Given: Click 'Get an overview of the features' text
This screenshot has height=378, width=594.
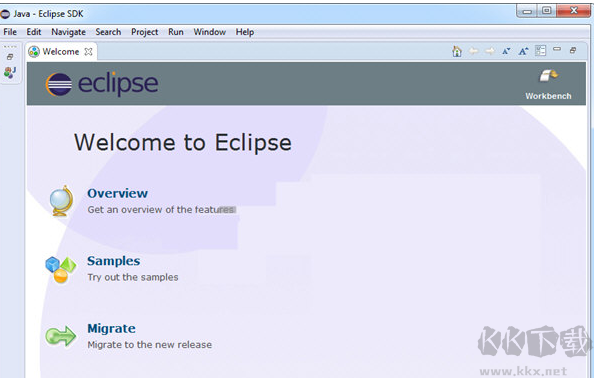Looking at the screenshot, I should [162, 209].
